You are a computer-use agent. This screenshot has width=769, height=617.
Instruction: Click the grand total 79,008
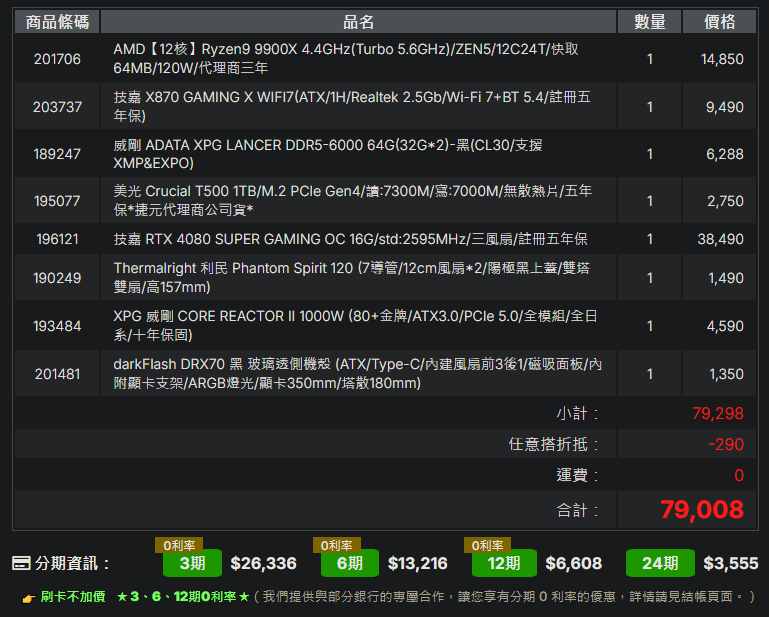point(702,509)
